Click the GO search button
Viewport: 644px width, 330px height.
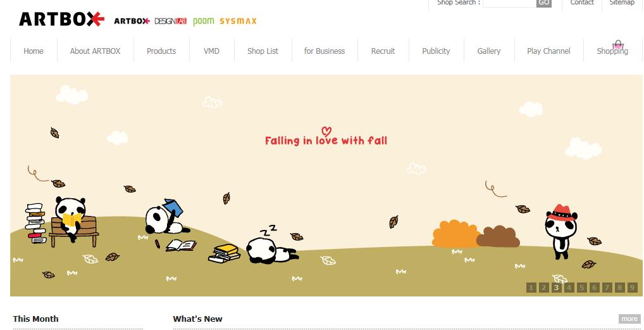tap(544, 3)
